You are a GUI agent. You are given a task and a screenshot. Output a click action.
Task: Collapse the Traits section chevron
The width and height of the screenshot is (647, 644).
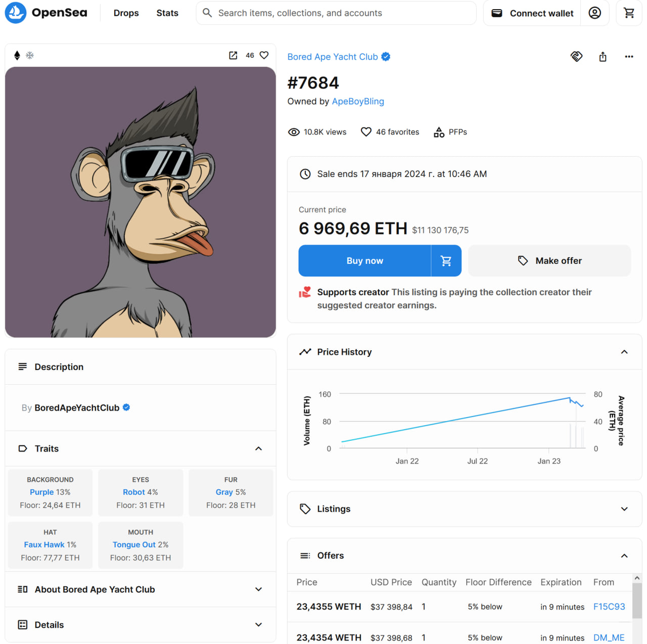coord(258,448)
